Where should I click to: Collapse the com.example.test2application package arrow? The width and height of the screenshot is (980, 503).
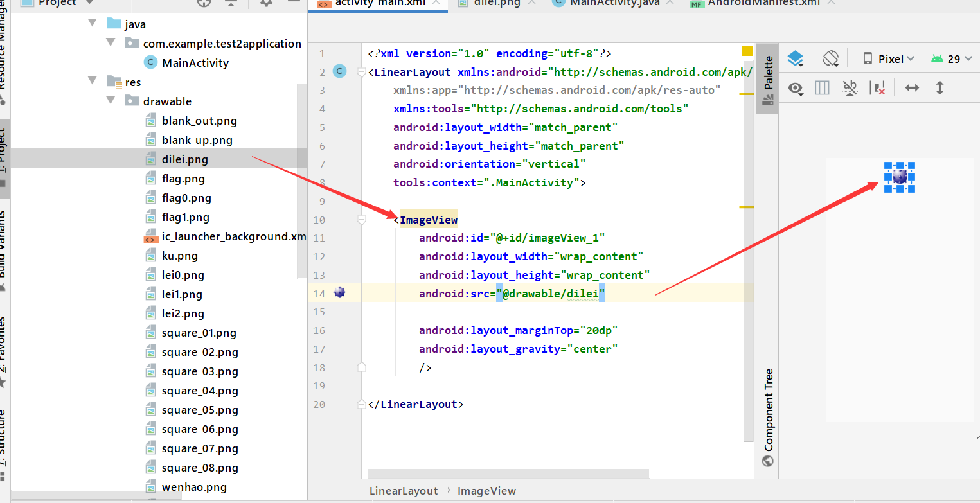point(112,44)
